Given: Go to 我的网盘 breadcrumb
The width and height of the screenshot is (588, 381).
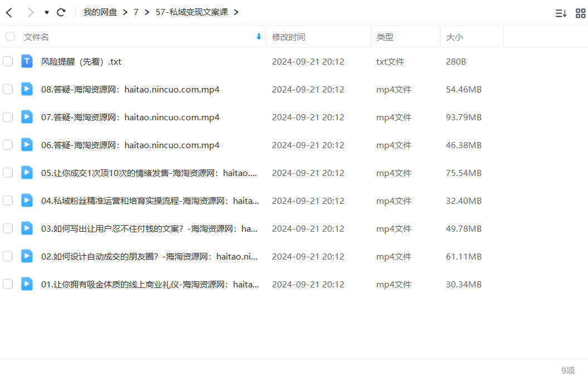Looking at the screenshot, I should pyautogui.click(x=100, y=12).
